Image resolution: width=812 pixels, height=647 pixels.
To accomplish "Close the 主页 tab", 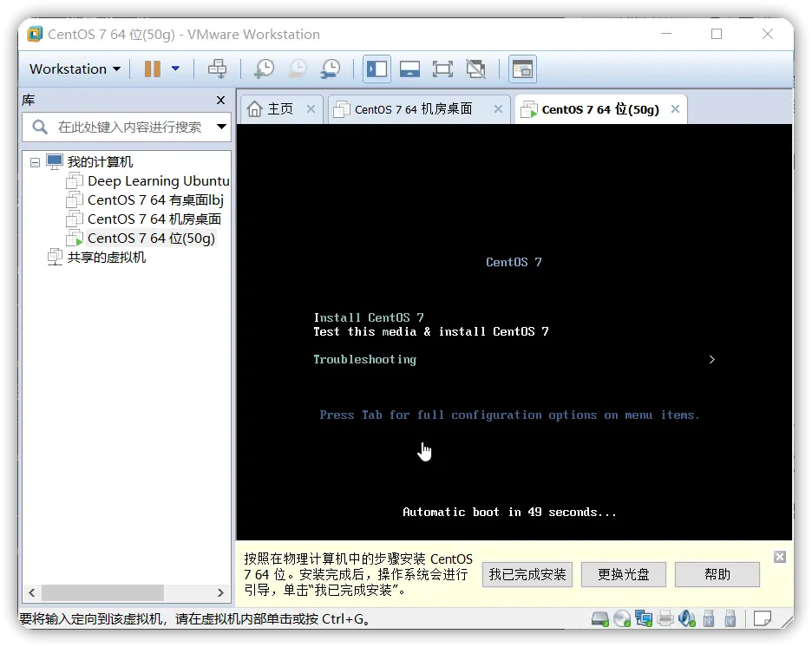I will click(311, 108).
